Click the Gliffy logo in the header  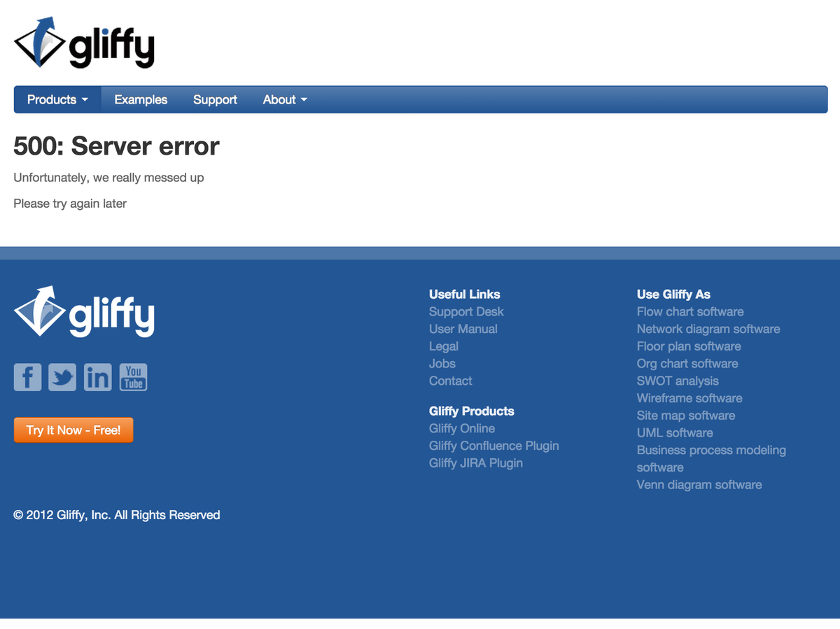tap(84, 43)
